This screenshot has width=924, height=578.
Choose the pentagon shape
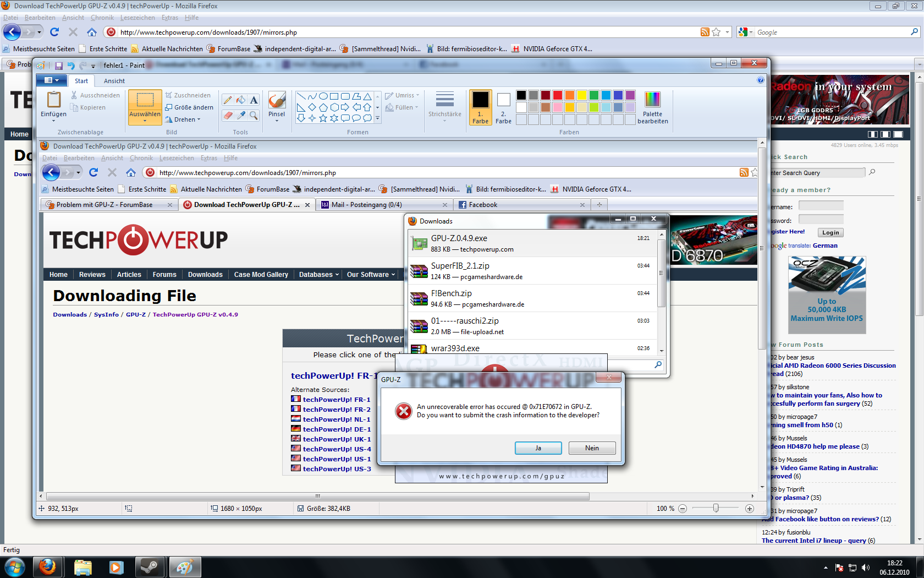tap(323, 107)
